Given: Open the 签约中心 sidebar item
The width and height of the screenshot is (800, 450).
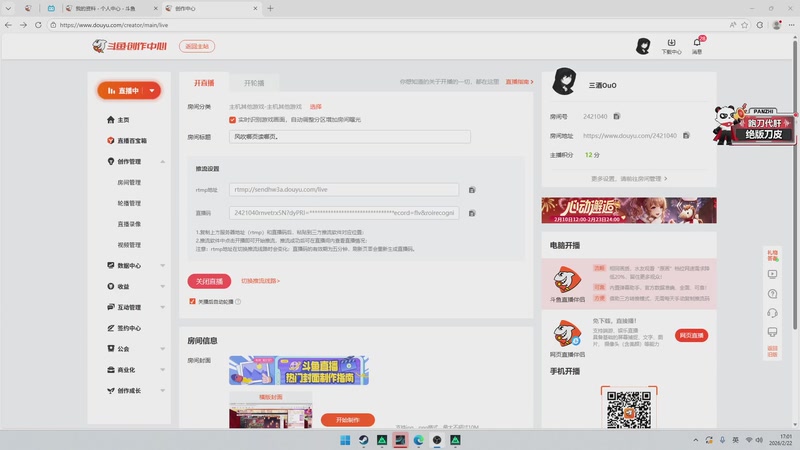Looking at the screenshot, I should tap(124, 328).
